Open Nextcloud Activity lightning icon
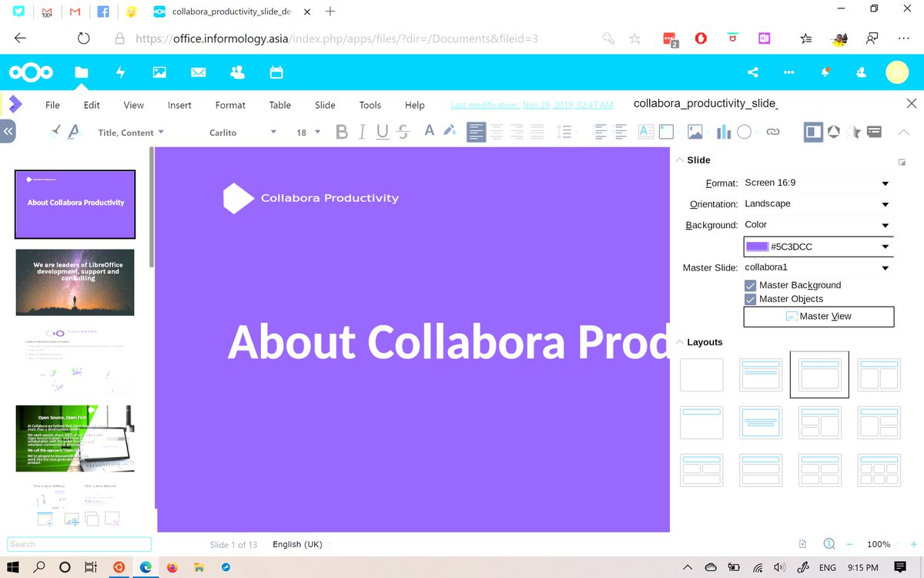The image size is (924, 578). [120, 72]
